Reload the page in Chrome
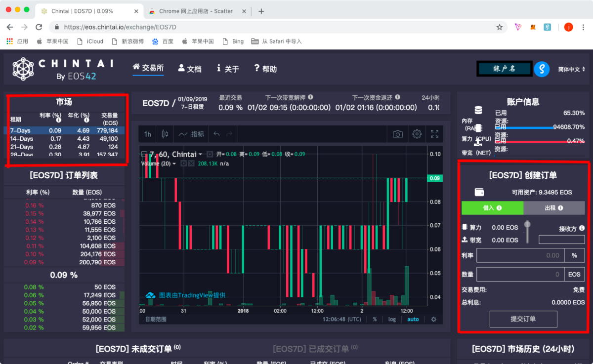Image resolution: width=593 pixels, height=364 pixels. (39, 27)
